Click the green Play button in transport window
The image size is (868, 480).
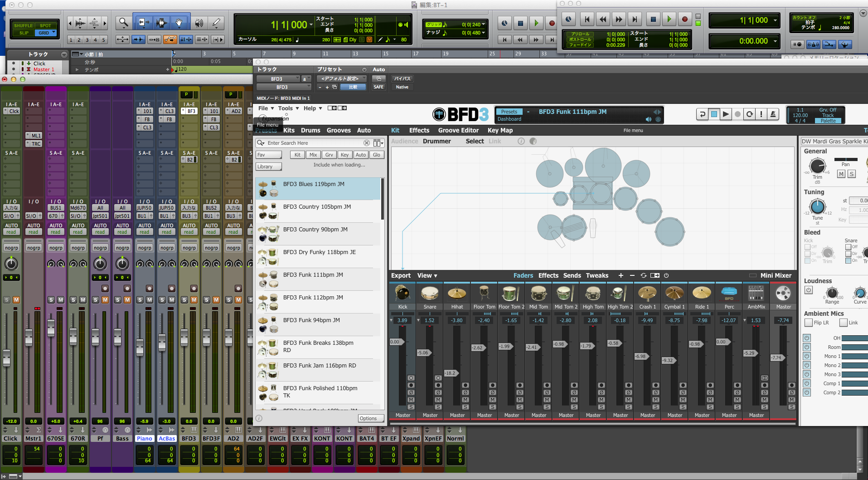(669, 19)
